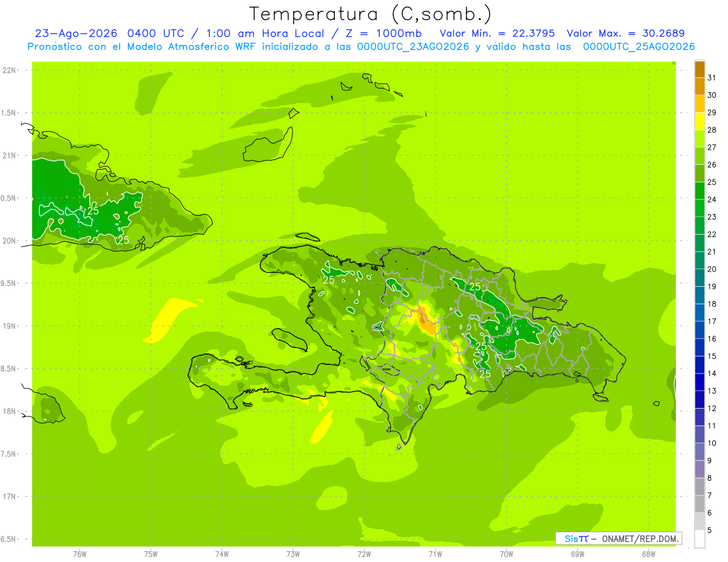
Task: Click the '0.5N' latitude label
Action: 9,198
